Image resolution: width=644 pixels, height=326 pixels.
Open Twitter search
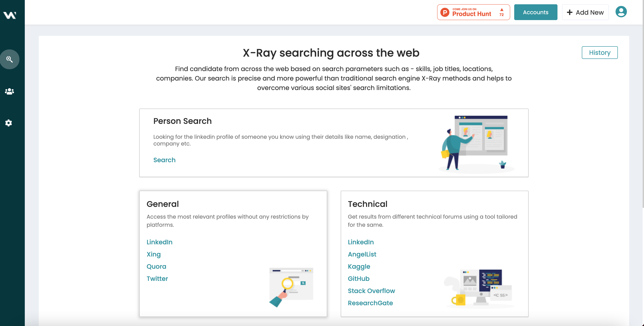coord(157,278)
